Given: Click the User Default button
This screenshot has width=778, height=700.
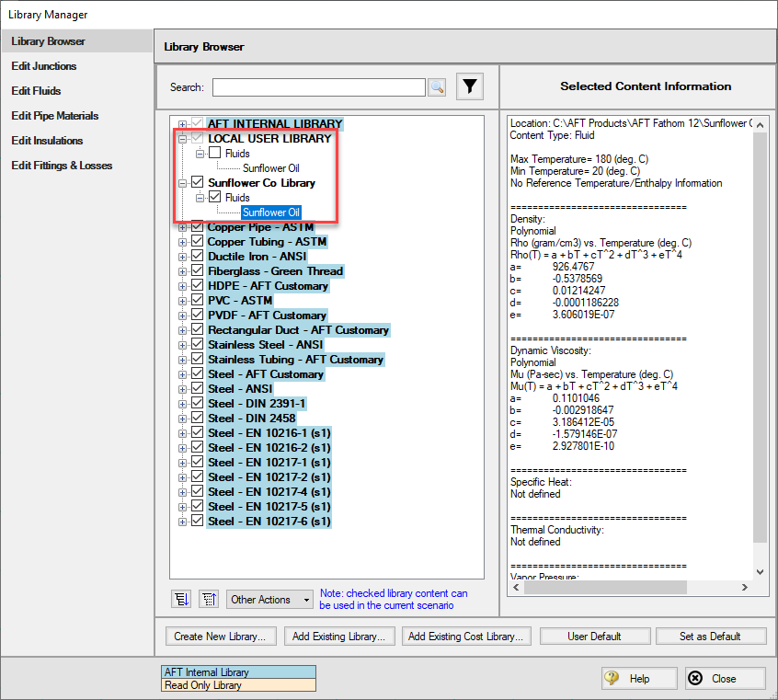Looking at the screenshot, I should 594,637.
